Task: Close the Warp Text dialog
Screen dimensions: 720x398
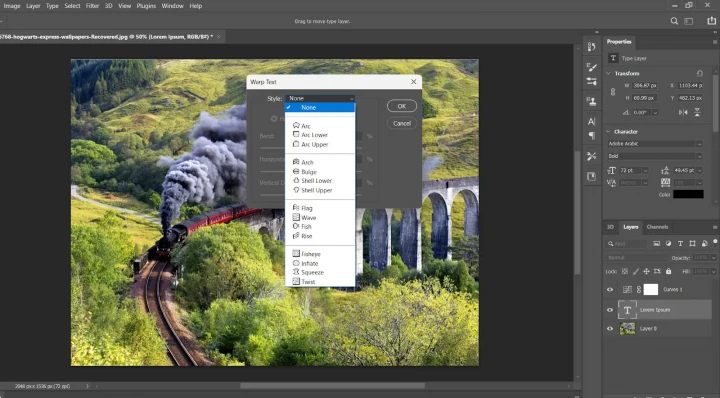Action: [414, 82]
